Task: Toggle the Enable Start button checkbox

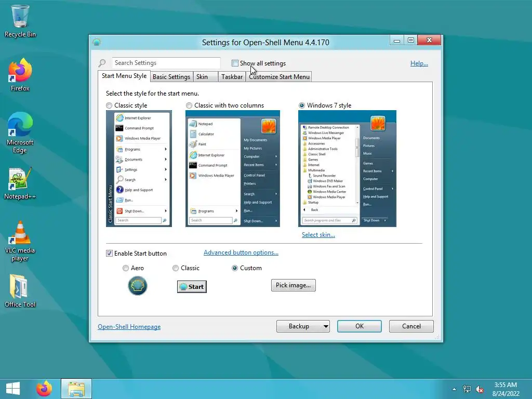Action: click(109, 254)
